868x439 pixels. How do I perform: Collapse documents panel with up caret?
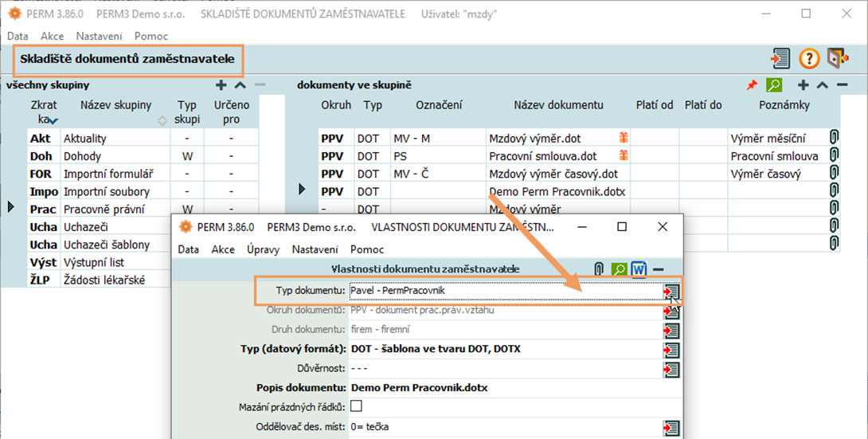click(x=822, y=84)
